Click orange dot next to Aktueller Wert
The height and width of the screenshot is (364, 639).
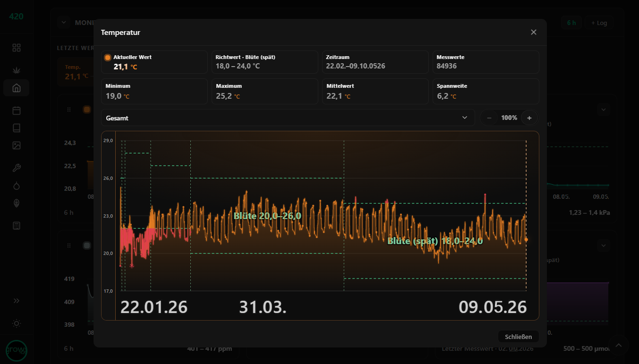(108, 58)
